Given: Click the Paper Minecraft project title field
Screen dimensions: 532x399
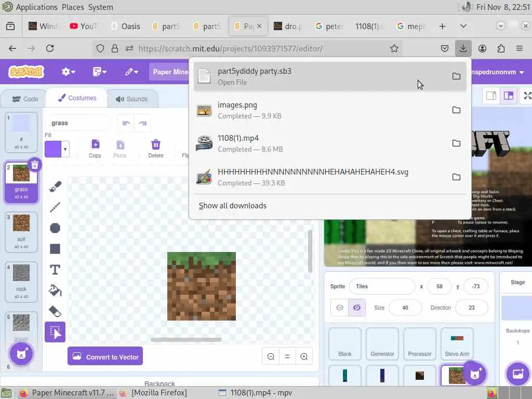Looking at the screenshot, I should click(169, 72).
